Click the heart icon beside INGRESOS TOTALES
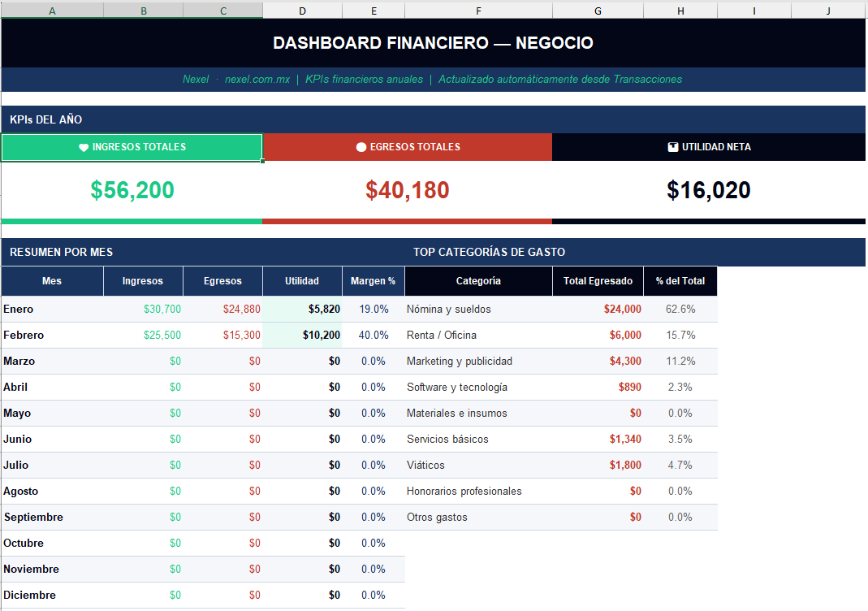868x611 pixels. click(x=84, y=148)
